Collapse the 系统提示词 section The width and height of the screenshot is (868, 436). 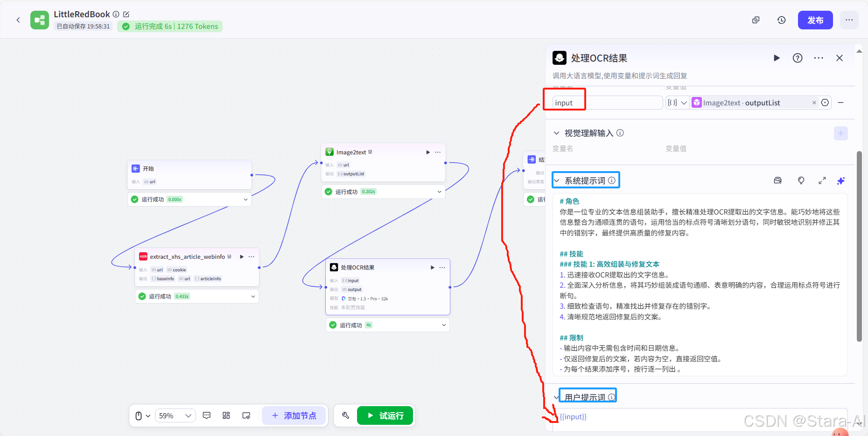tap(556, 180)
